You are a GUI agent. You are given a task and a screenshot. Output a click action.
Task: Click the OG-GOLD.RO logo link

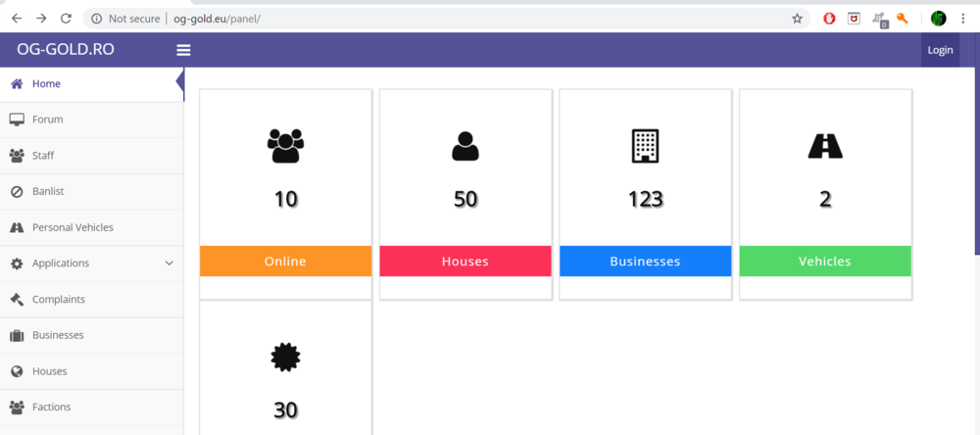click(x=66, y=49)
